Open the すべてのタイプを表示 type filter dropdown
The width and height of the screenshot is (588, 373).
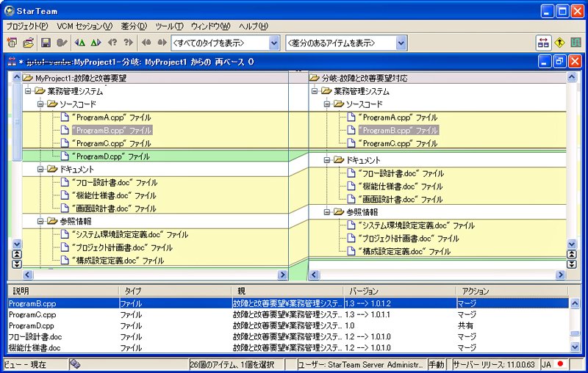pos(274,43)
